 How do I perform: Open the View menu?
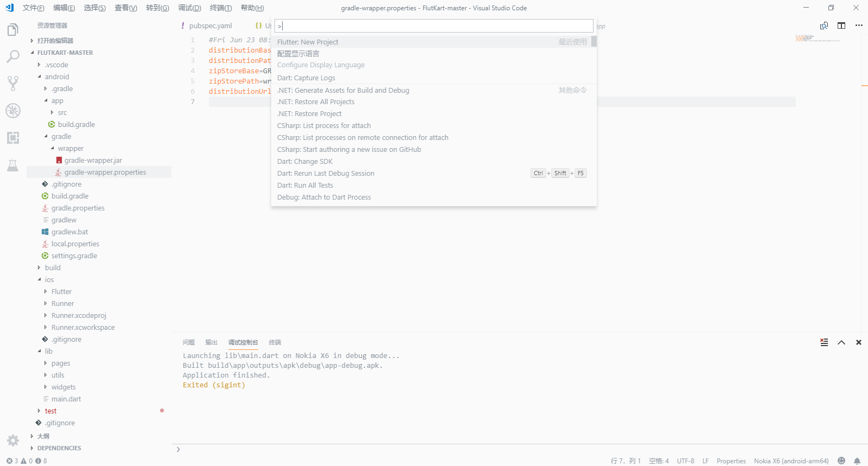pos(126,8)
